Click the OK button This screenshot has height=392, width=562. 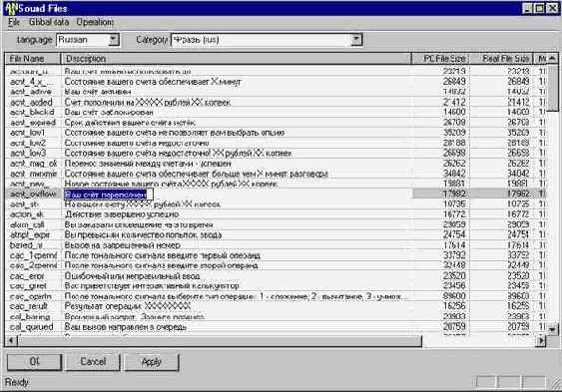[34, 362]
